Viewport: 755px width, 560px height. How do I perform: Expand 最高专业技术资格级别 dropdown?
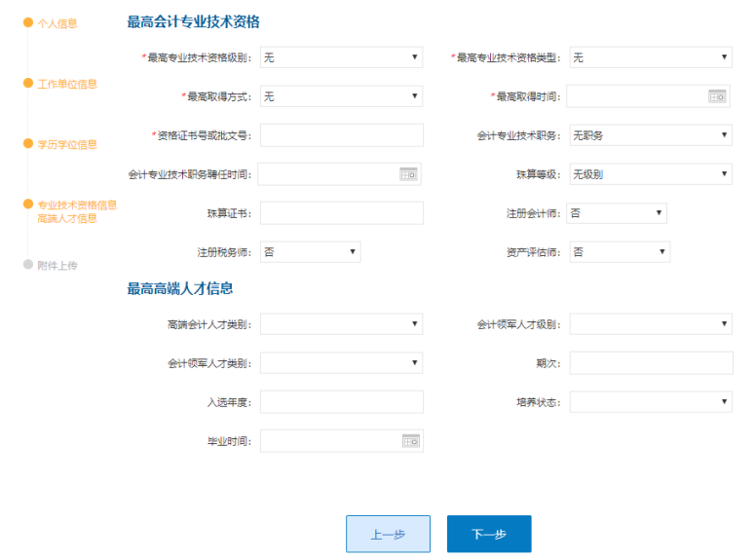(341, 57)
